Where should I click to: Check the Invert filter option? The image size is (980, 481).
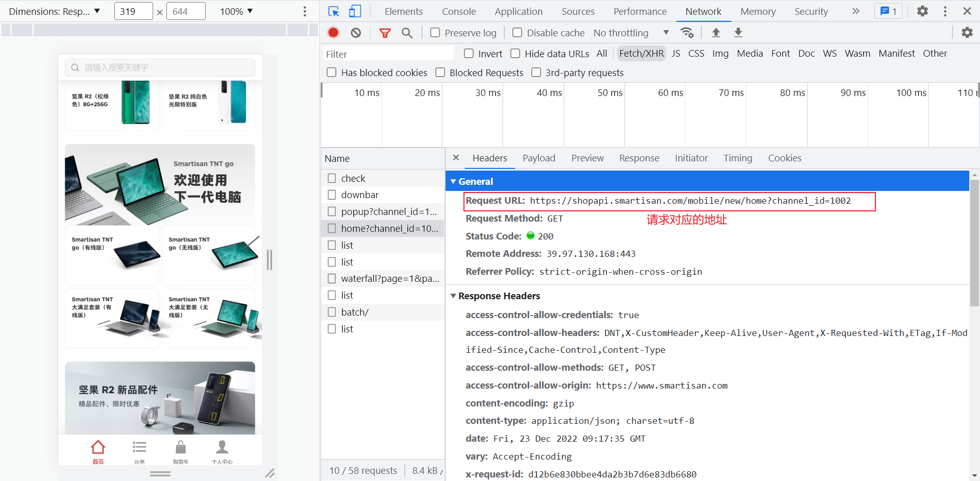469,53
